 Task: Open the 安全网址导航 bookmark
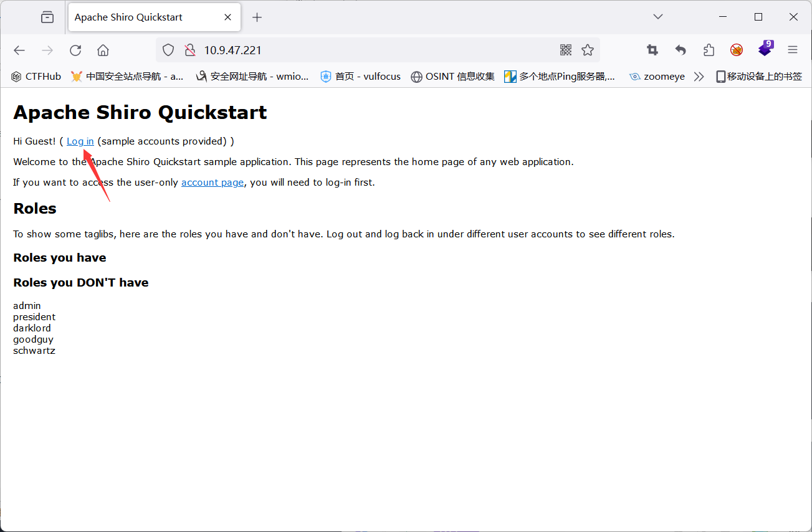[252, 77]
